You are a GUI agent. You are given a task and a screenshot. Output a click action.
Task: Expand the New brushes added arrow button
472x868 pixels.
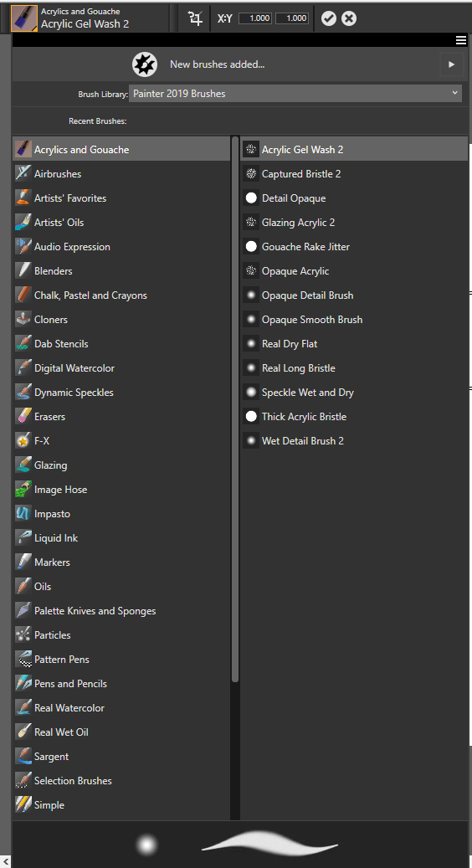pyautogui.click(x=451, y=64)
